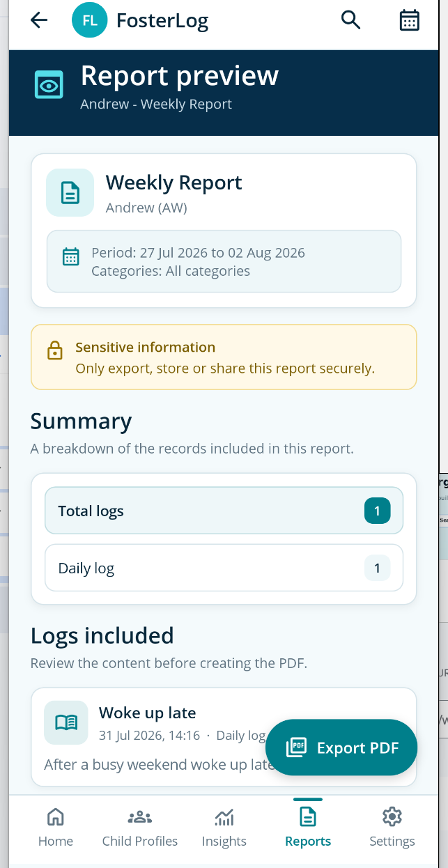Click 'Categories: All categories' text

[171, 271]
